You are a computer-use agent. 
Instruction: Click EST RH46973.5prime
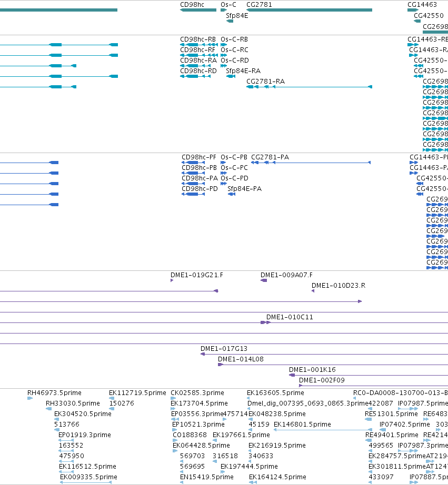(x=54, y=393)
